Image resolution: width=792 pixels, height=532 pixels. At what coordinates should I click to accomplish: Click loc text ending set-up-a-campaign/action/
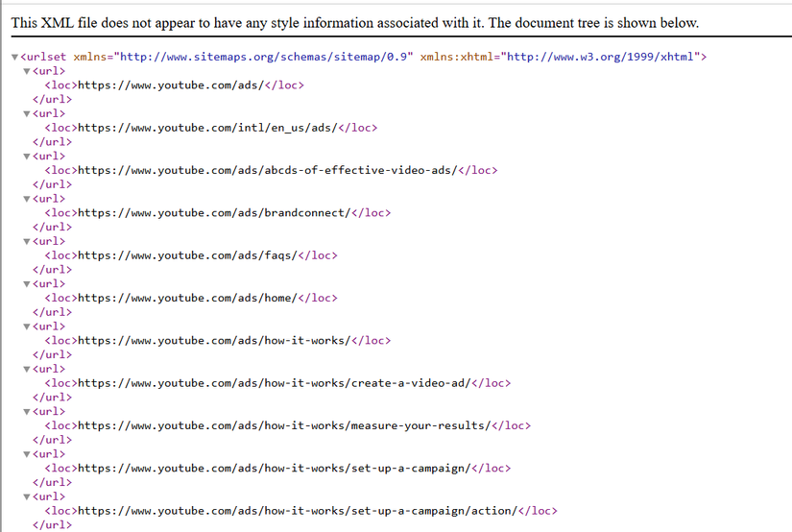(x=298, y=511)
